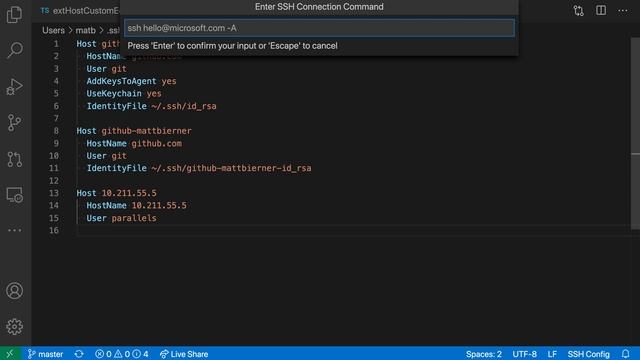Click 'HostName 10.211.55.5' on line 14
This screenshot has height=360, width=640.
point(136,205)
